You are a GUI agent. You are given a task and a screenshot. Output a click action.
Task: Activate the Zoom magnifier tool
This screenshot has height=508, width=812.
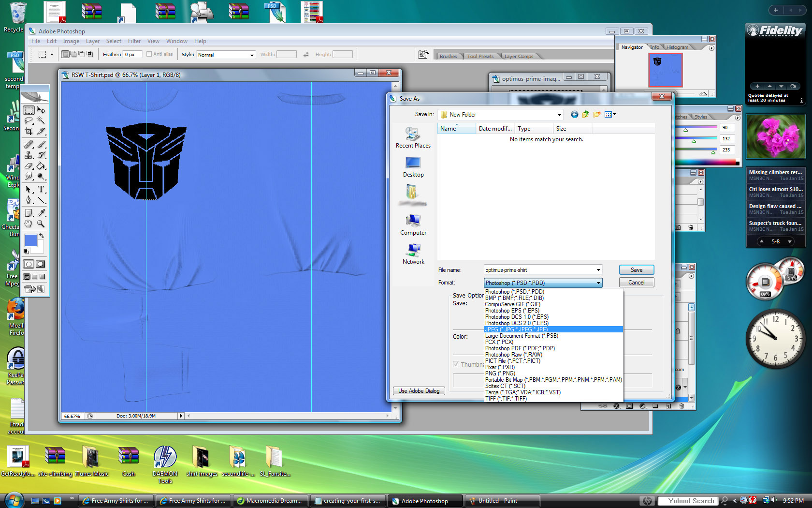point(41,224)
